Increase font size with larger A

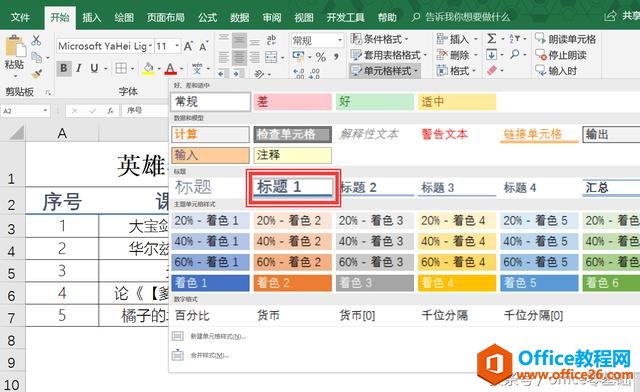pyautogui.click(x=188, y=46)
